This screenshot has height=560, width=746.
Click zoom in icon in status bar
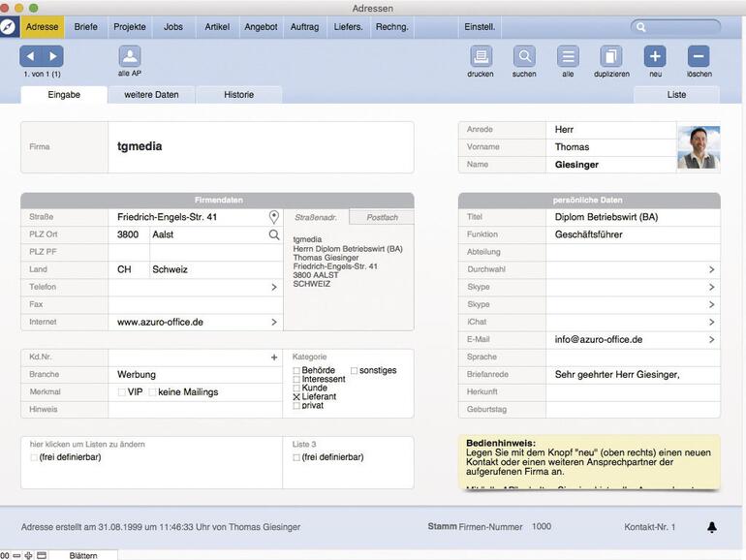(x=28, y=555)
